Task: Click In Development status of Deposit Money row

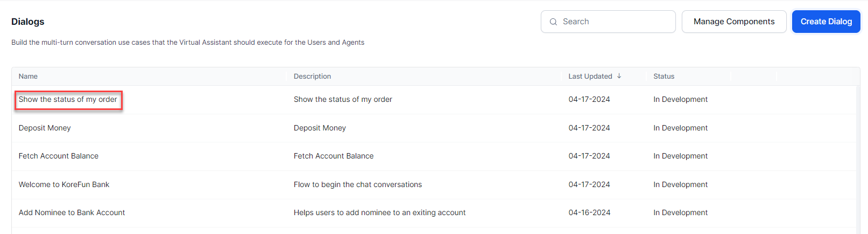Action: point(680,128)
